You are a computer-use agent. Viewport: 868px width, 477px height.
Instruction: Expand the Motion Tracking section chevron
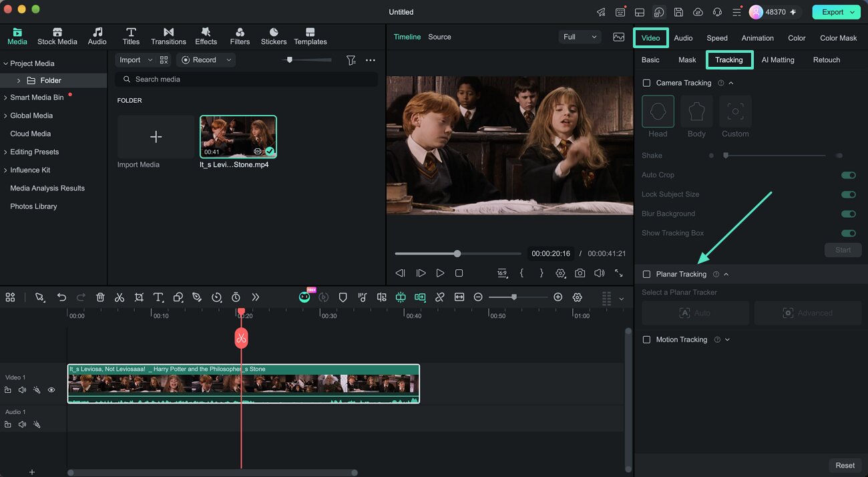pos(727,339)
